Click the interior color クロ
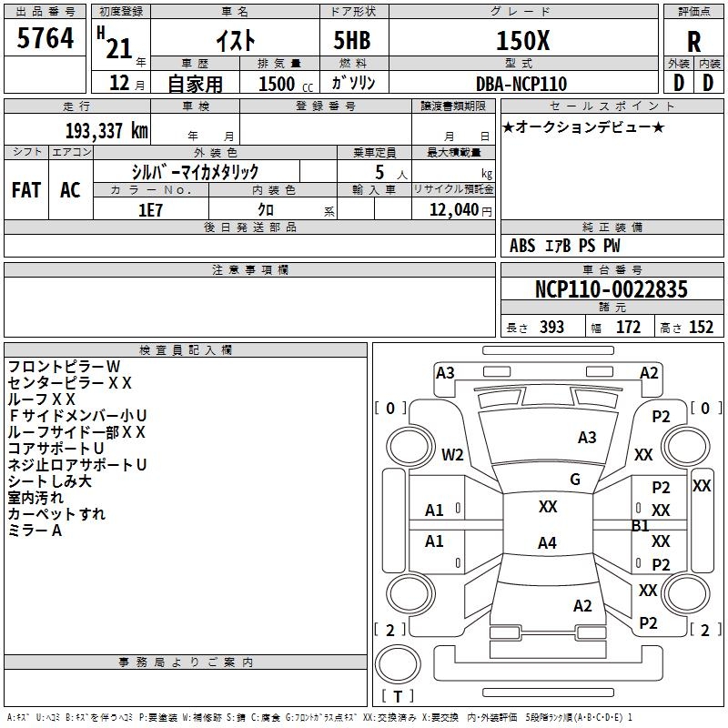This screenshot has height=728, width=728. click(x=266, y=210)
